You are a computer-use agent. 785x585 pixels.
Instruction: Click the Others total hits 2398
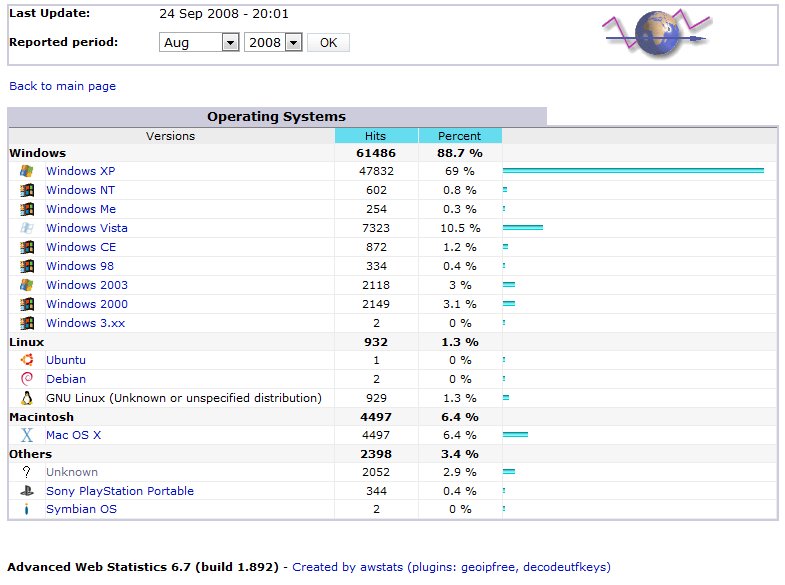tap(376, 454)
